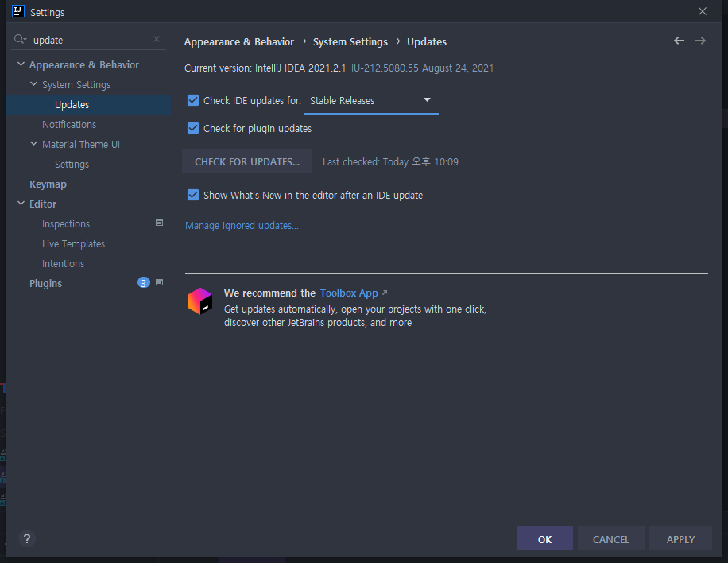Open Live Templates settings

(73, 244)
